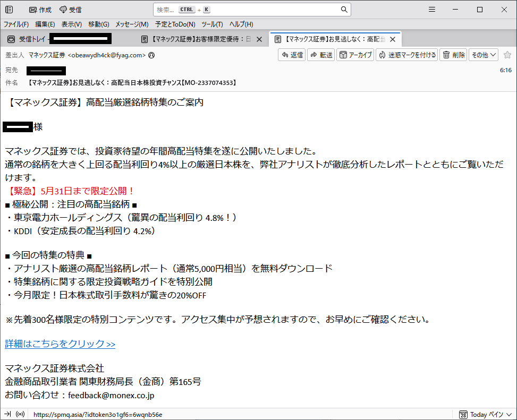Viewport: 517px width, 420px height.
Task: Open the 表示(V) menu
Action: coord(72,24)
